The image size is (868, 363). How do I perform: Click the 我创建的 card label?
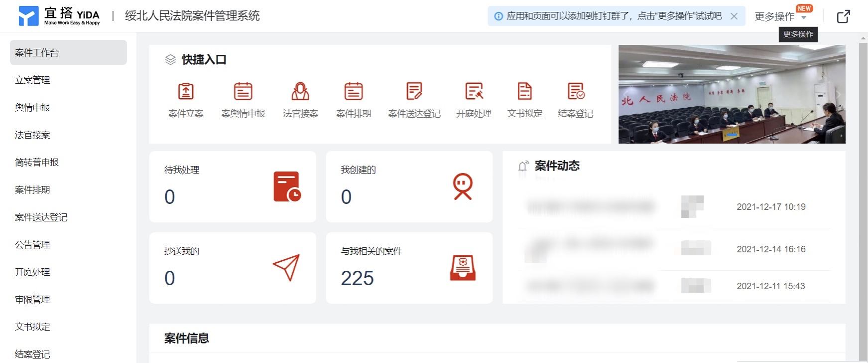pos(358,170)
